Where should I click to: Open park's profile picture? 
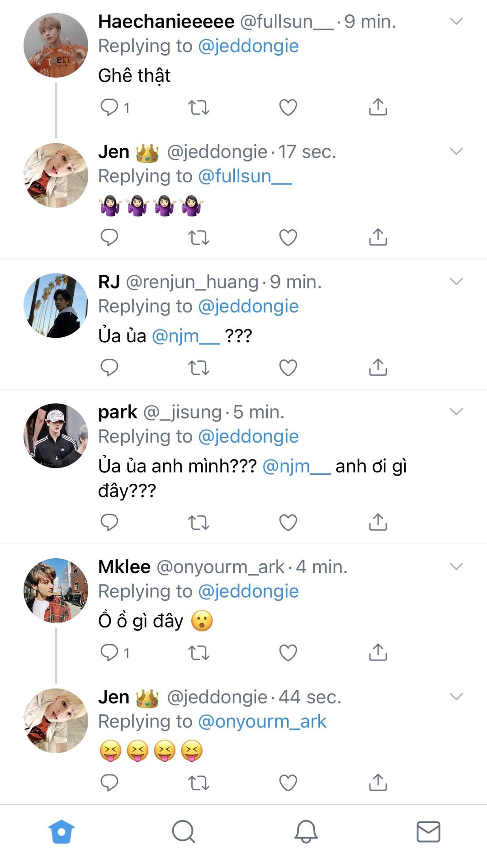(56, 436)
